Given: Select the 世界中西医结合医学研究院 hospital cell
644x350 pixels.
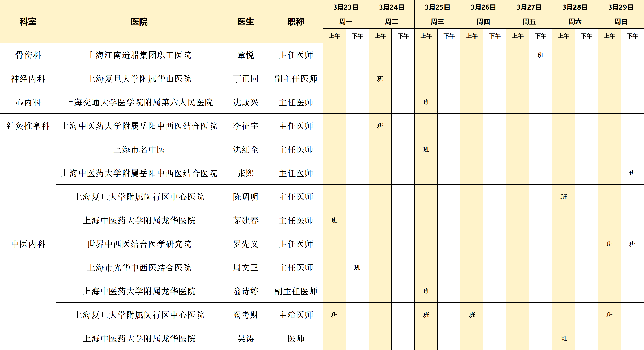Looking at the screenshot, I should click(x=139, y=244).
